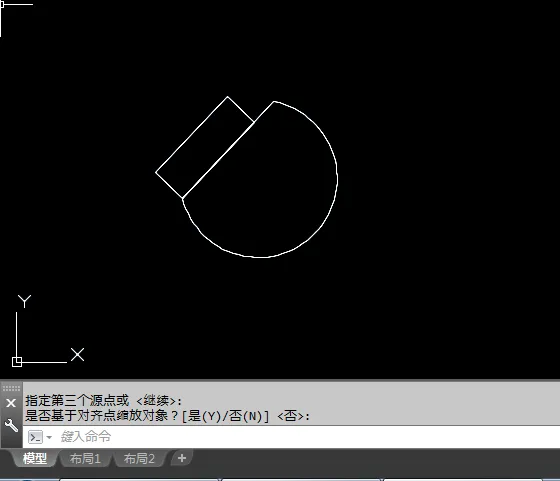Viewport: 560px width, 481px height.
Task: Click the 否(N) option in prompt
Action: 245,416
